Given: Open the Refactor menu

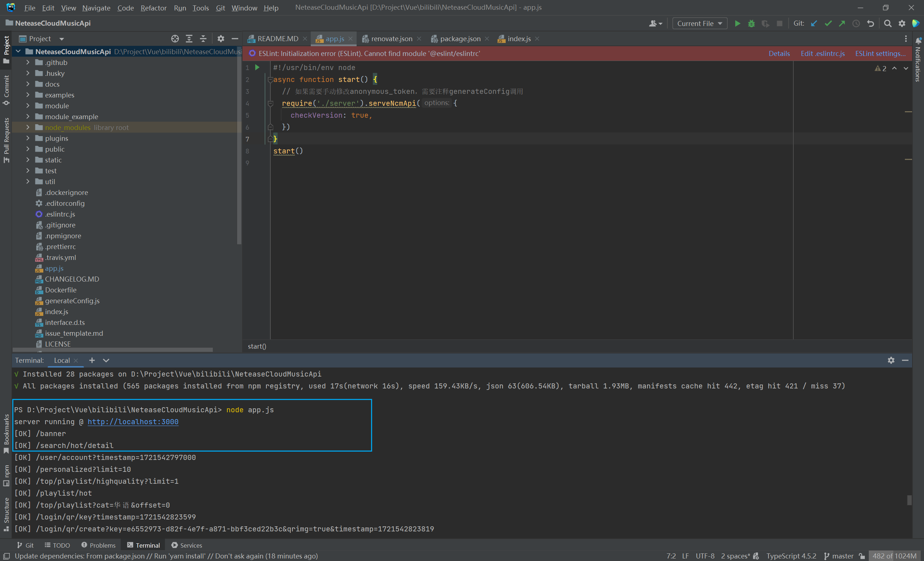Looking at the screenshot, I should [153, 8].
